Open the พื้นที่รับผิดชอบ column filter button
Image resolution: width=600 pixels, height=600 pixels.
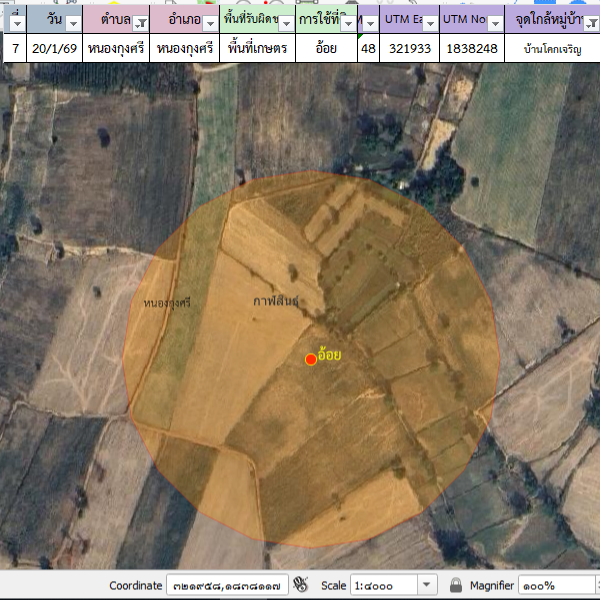(x=285, y=22)
